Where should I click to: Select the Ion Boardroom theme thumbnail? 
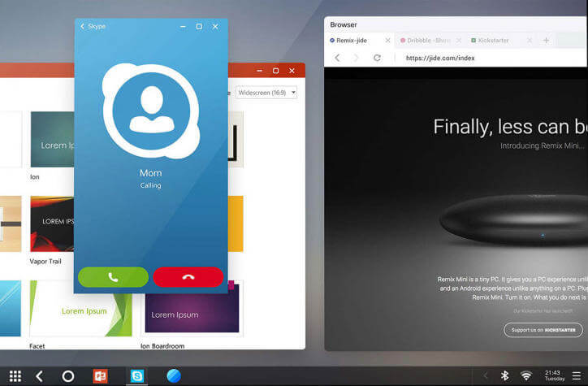point(192,311)
